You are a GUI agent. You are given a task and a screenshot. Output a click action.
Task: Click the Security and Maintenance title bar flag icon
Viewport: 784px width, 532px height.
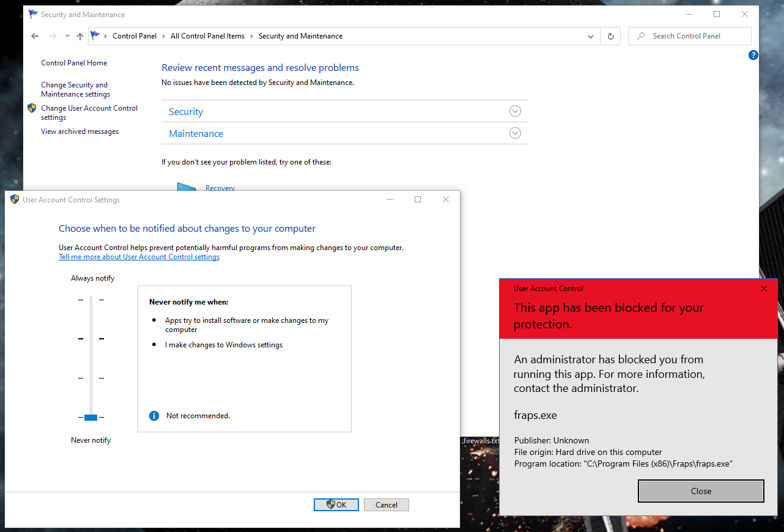33,14
